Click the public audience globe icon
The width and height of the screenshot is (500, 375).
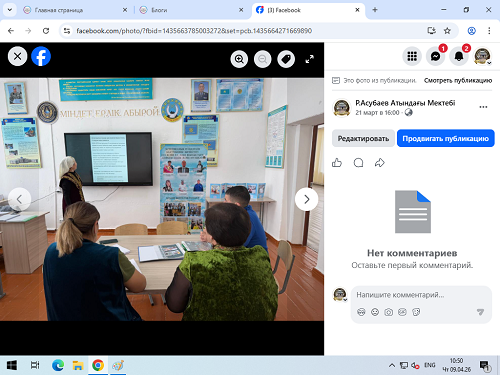pyautogui.click(x=409, y=113)
